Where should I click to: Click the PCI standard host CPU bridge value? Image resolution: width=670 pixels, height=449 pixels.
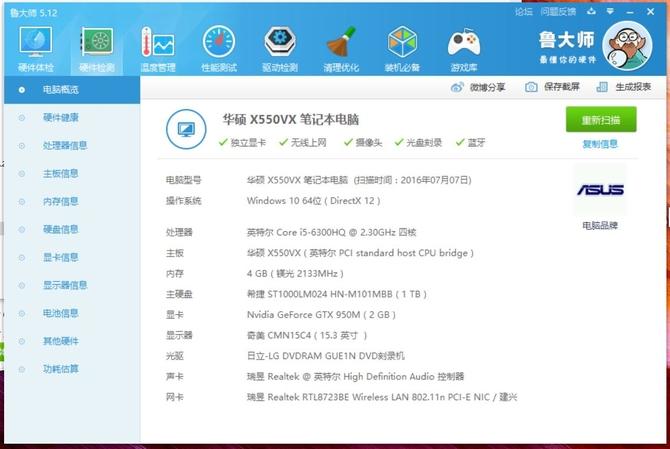tap(360, 253)
